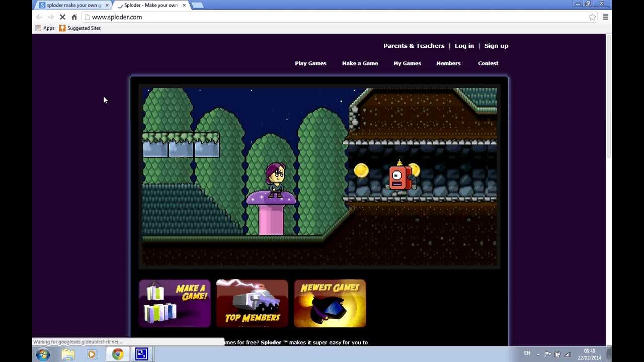Stop loading the page with the X button
The height and width of the screenshot is (362, 644).
point(62,17)
